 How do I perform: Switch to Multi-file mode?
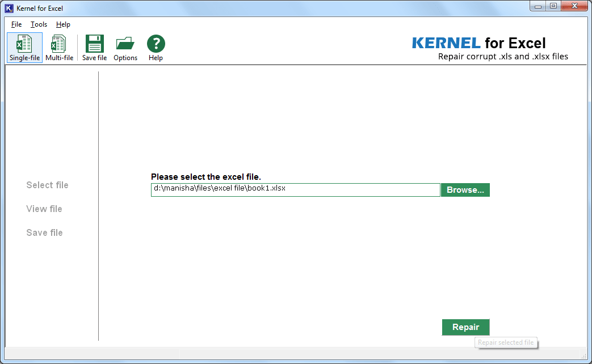(59, 48)
